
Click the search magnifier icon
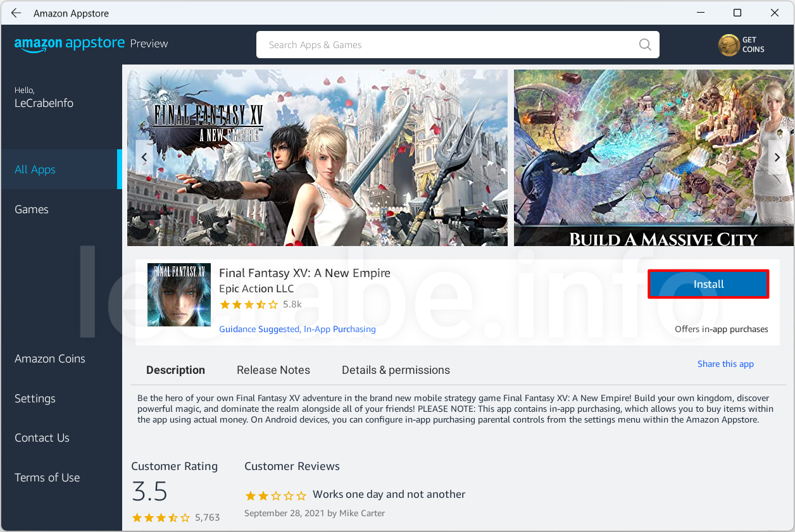click(645, 45)
